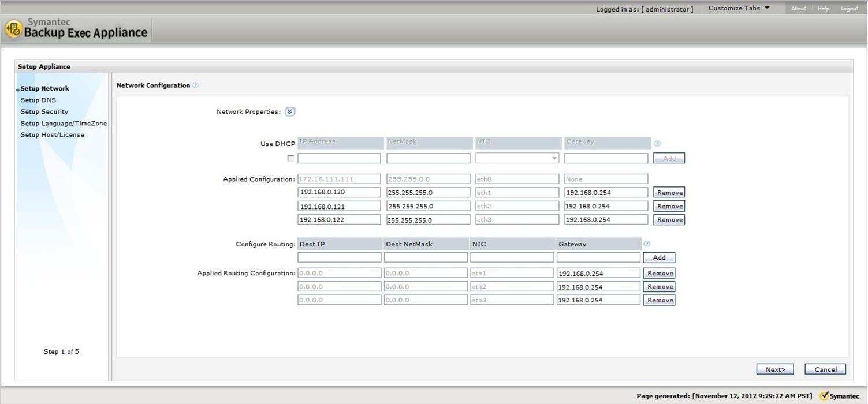Click the Step 1 of 5 indicator

(x=61, y=351)
